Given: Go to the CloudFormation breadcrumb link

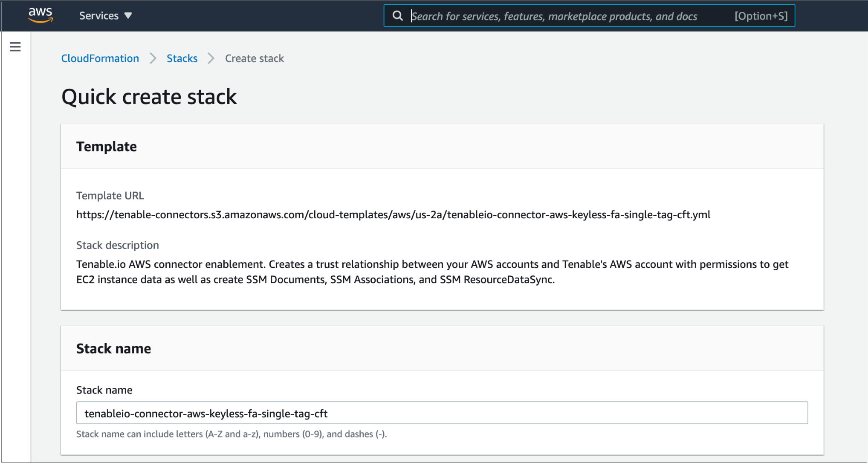Looking at the screenshot, I should click(100, 58).
